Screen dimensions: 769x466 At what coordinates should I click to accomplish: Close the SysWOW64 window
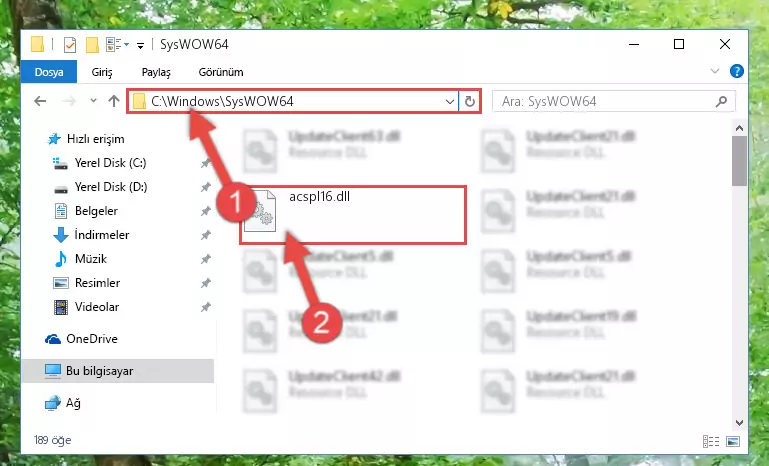coord(725,45)
